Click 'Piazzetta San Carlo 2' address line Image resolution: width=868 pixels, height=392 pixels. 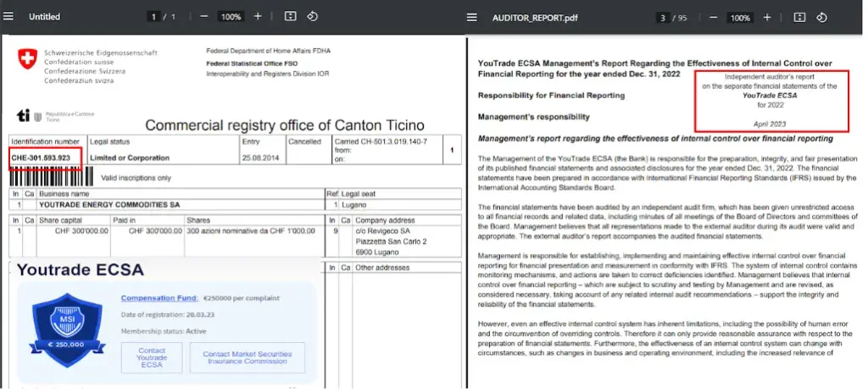click(x=391, y=241)
